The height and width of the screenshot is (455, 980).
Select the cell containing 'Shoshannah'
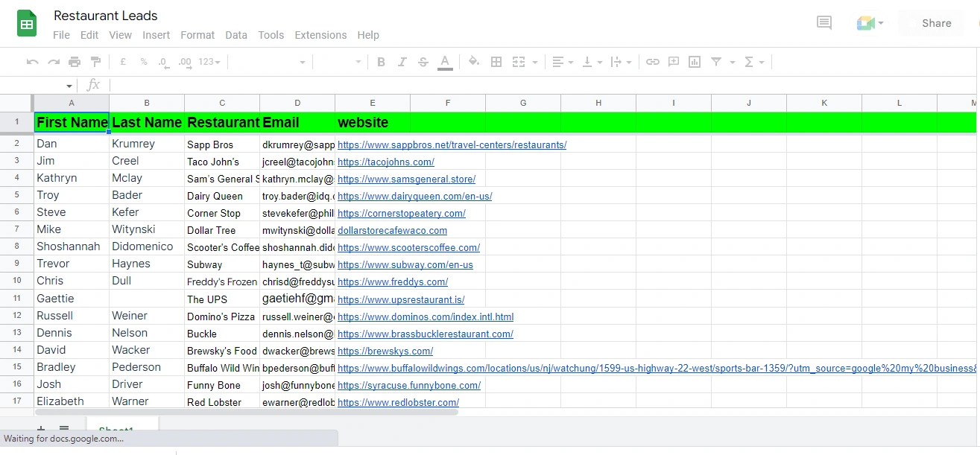coord(72,246)
